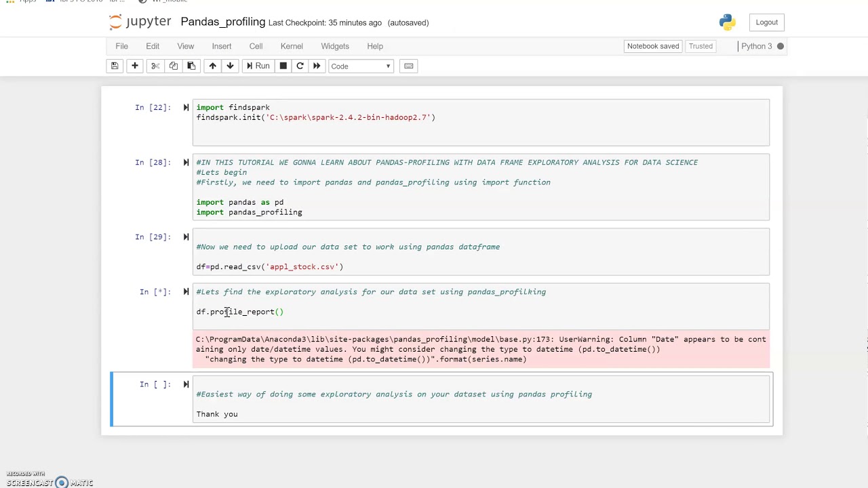868x488 pixels.
Task: Move selected cell up with the arrow
Action: 212,66
